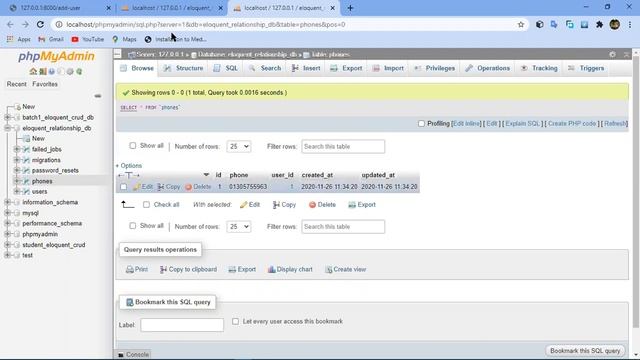The image size is (640, 360).
Task: Tick the Check all checkbox
Action: (146, 204)
